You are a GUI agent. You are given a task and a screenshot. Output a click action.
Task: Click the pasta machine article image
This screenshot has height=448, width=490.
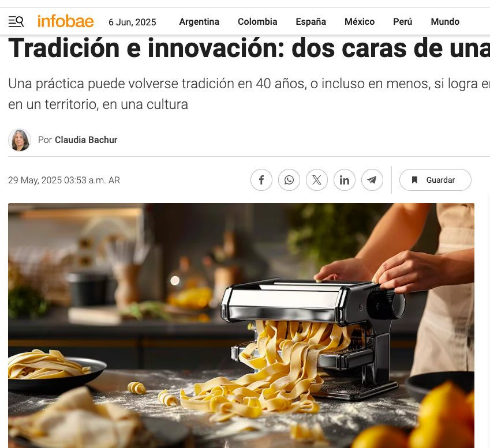pos(241,325)
